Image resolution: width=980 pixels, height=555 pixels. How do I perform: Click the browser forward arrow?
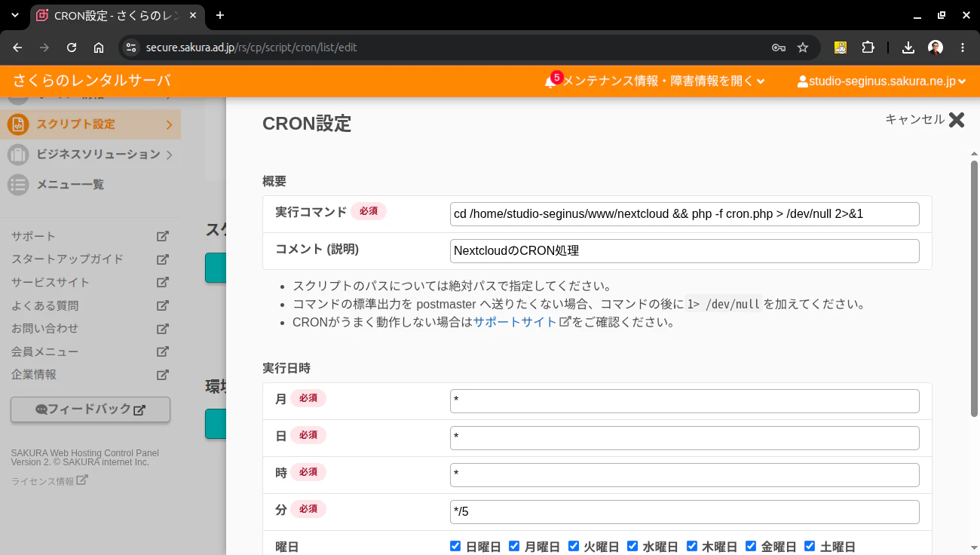(44, 48)
